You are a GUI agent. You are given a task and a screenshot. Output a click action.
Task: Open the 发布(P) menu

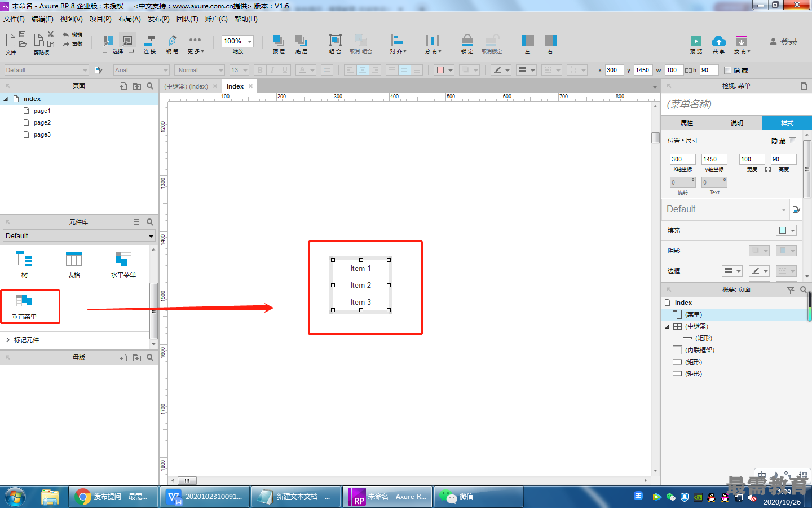tap(158, 19)
